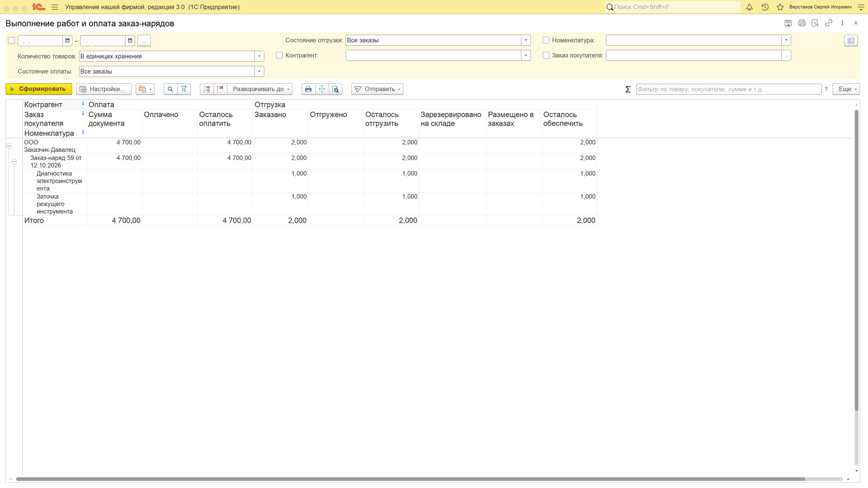Open notifications bell
This screenshot has width=868, height=488.
749,7
